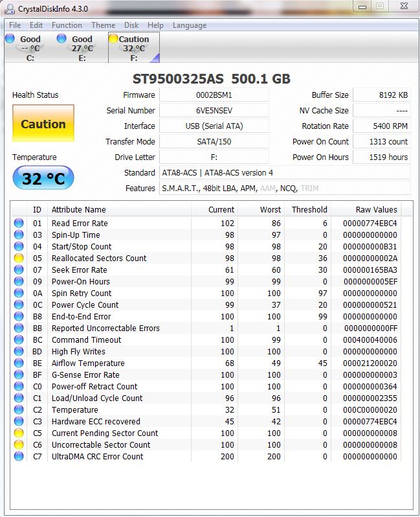Open the Language menu
The width and height of the screenshot is (420, 517).
click(x=190, y=25)
